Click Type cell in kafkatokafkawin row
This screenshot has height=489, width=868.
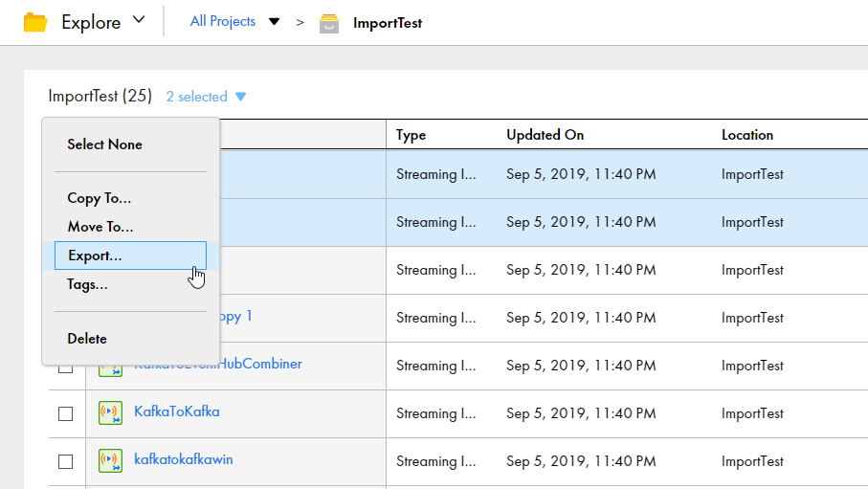[435, 460]
